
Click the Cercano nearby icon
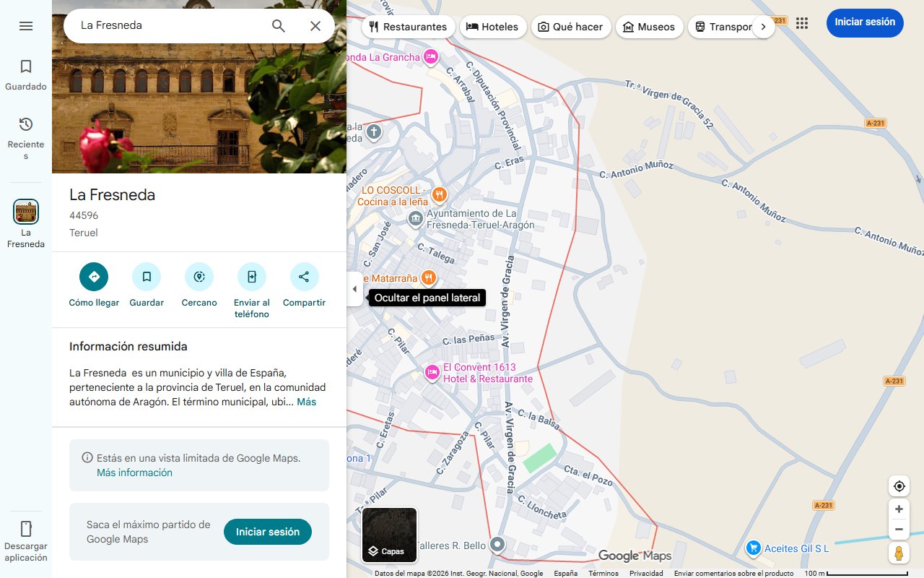click(x=199, y=277)
